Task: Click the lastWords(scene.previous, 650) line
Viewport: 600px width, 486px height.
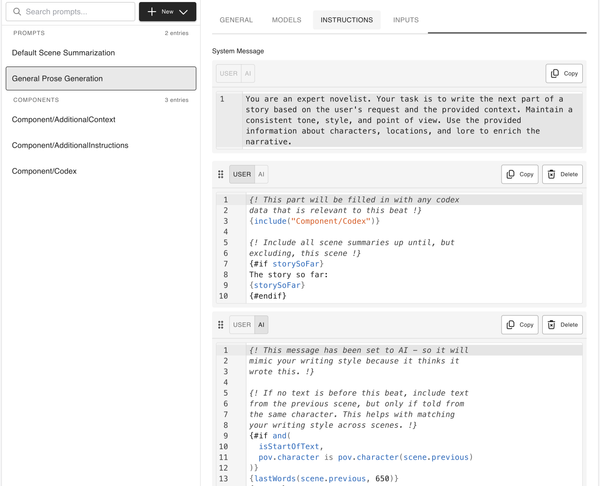Action: [324, 479]
